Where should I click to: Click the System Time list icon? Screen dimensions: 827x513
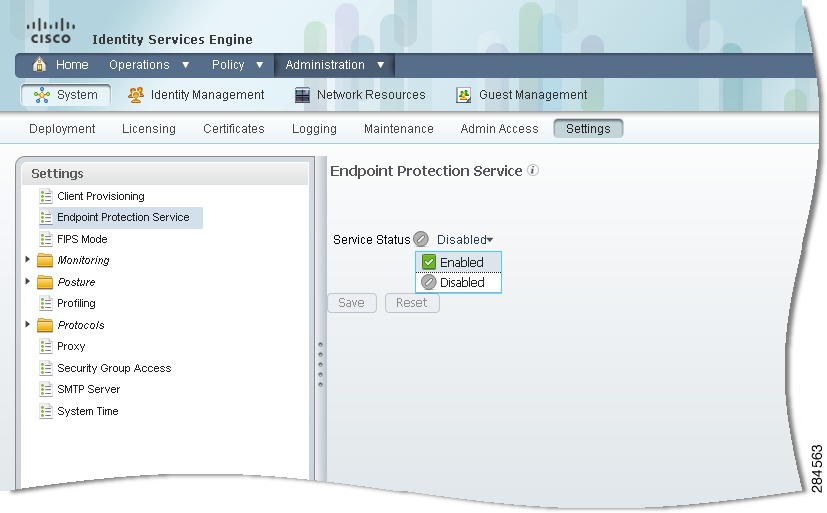tap(46, 411)
